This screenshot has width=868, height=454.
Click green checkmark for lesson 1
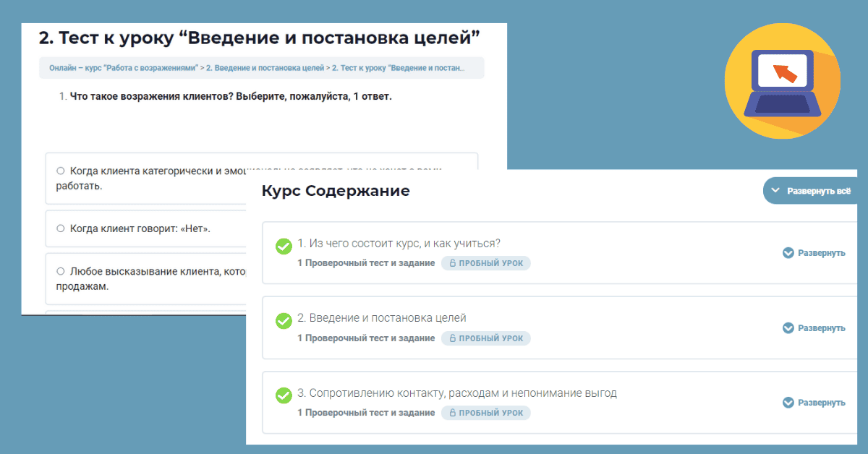[284, 246]
